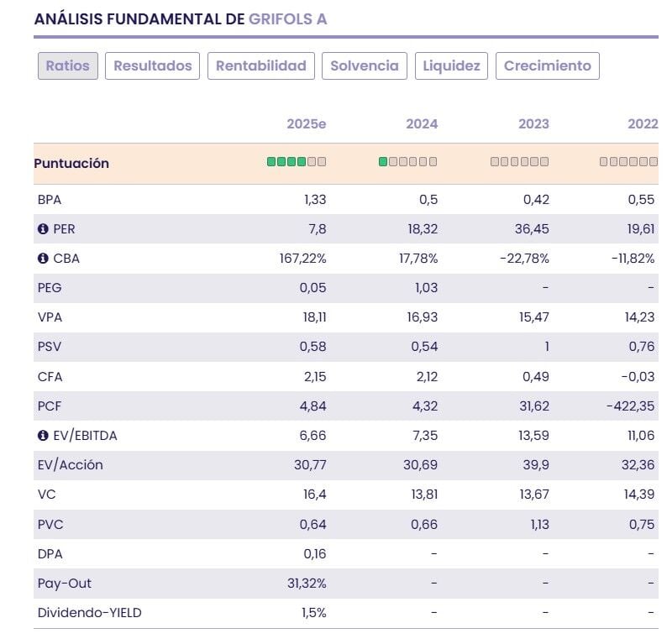Screen dimensions: 667x644
Task: Switch to the Resultados tab
Action: [152, 65]
